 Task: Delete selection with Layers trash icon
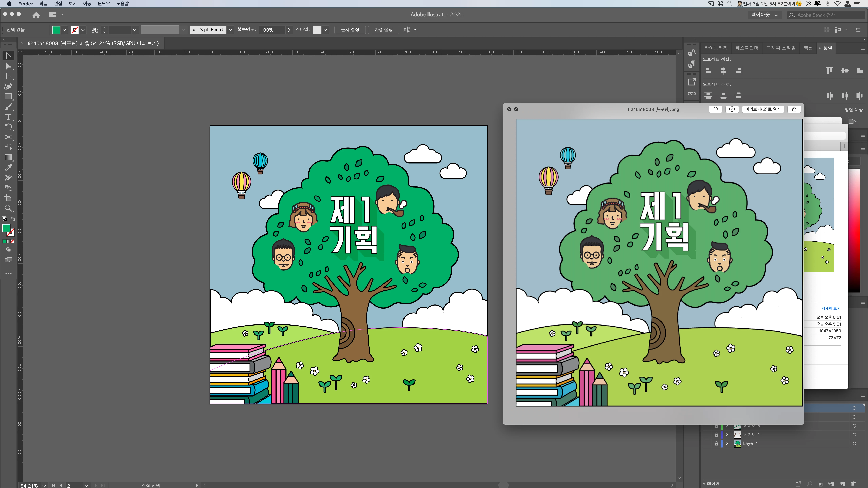[853, 484]
